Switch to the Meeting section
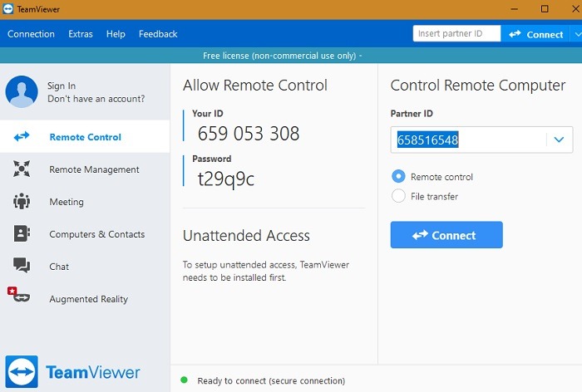 click(85, 201)
